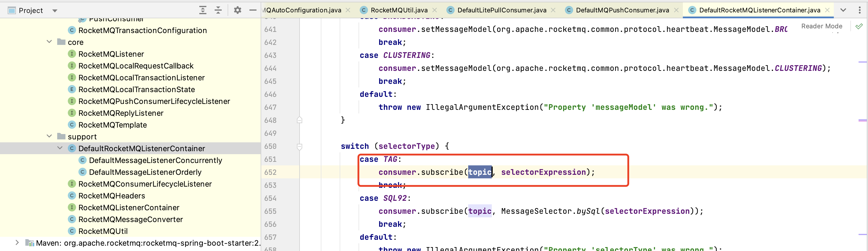Image resolution: width=868 pixels, height=251 pixels.
Task: Select RocketMQPushConsumerLifecycleListener interface
Action: pyautogui.click(x=154, y=101)
